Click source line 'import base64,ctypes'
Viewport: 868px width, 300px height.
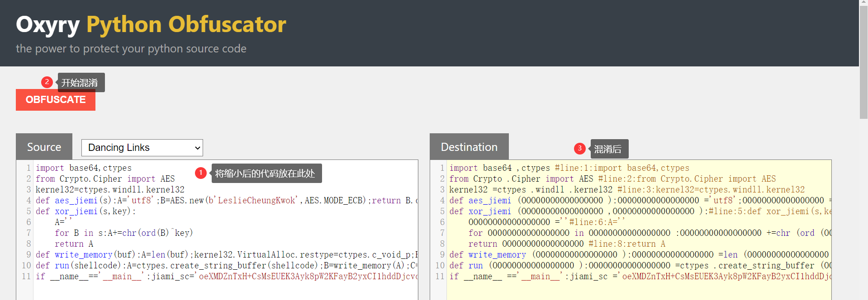[x=84, y=168]
